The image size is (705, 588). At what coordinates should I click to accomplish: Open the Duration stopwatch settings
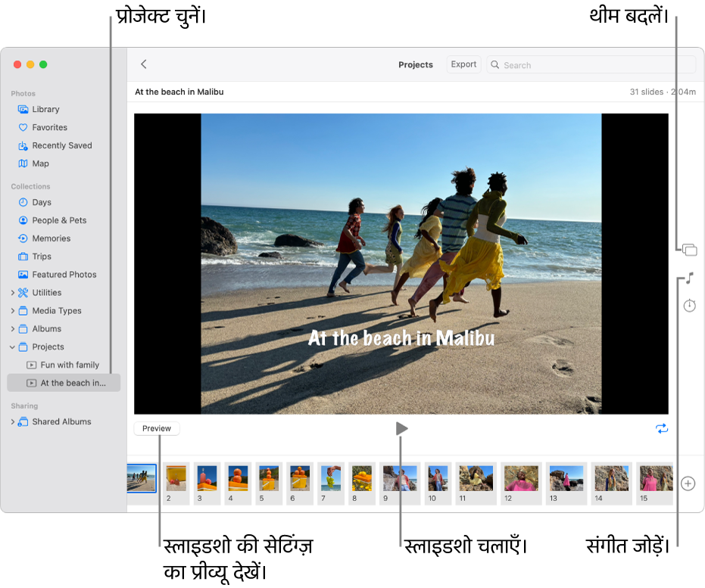point(689,306)
